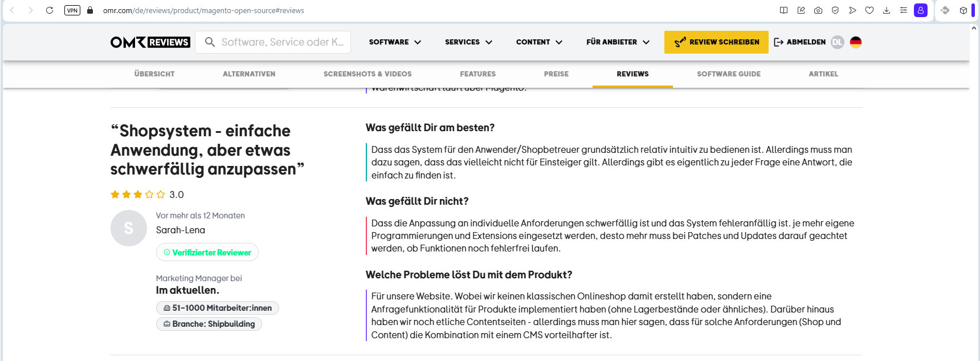
Task: Go to the Preise tab
Action: 556,74
